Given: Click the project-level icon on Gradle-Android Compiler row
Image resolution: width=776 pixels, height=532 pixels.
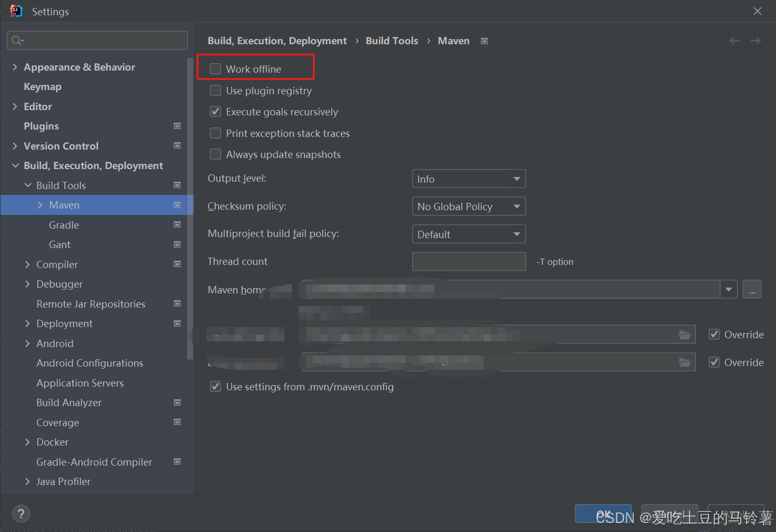Looking at the screenshot, I should click(178, 462).
